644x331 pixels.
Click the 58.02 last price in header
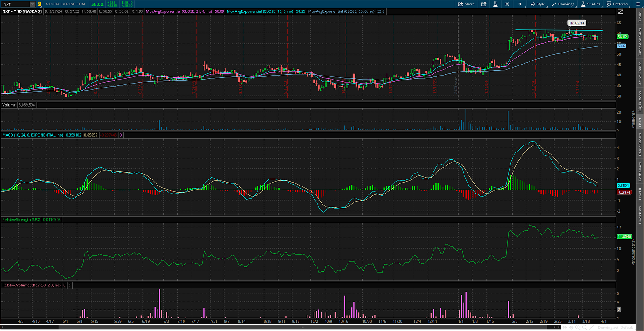[97, 4]
